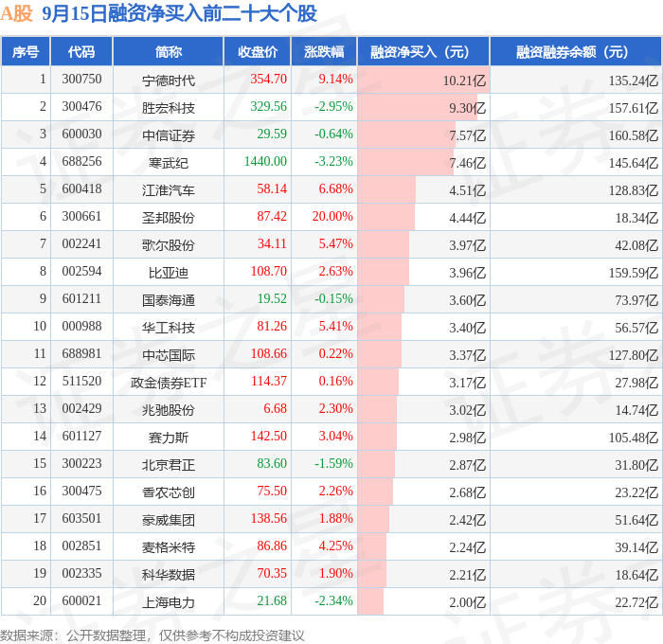Click balance value 159.59亿
This screenshot has height=644, width=663.
click(634, 273)
